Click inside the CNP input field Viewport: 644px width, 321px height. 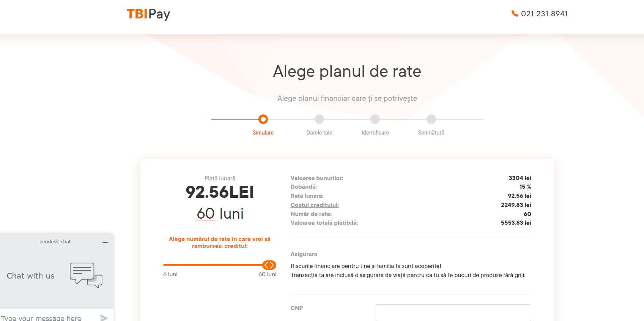tap(453, 312)
